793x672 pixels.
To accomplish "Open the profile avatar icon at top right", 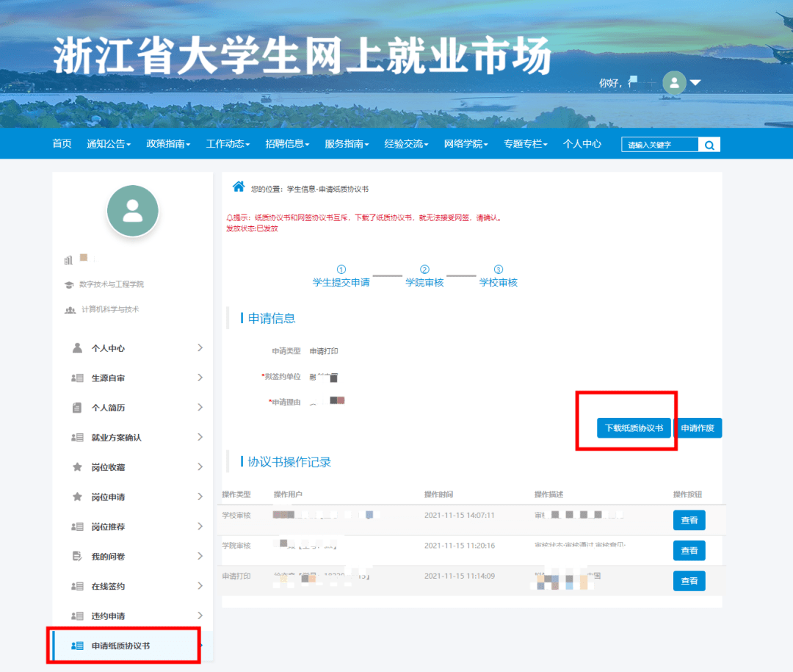I will click(673, 82).
